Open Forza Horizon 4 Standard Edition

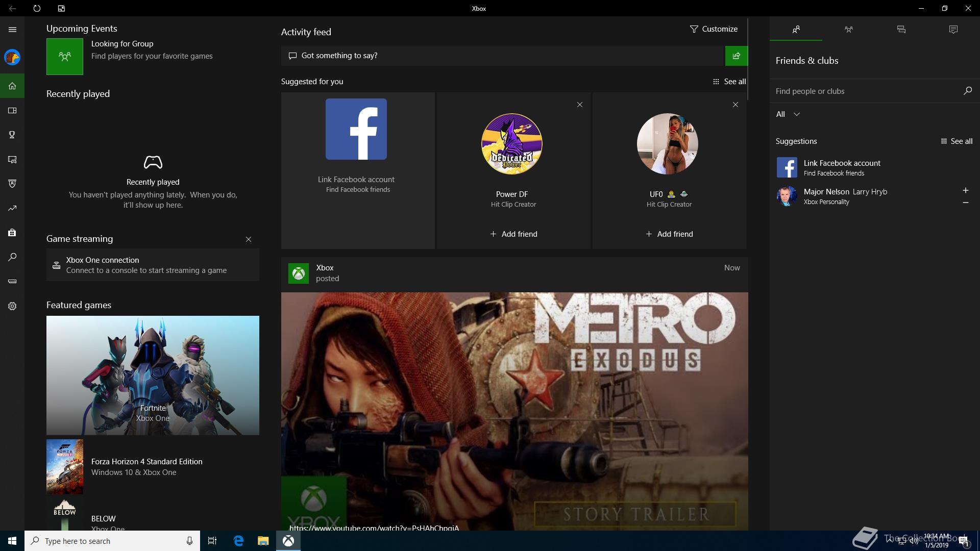click(153, 467)
